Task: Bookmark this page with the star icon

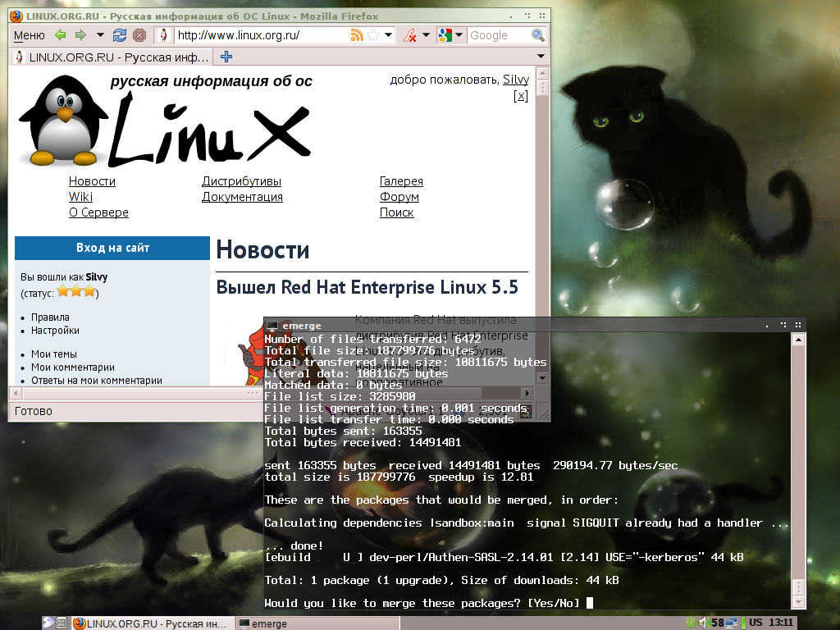Action: coord(373,35)
